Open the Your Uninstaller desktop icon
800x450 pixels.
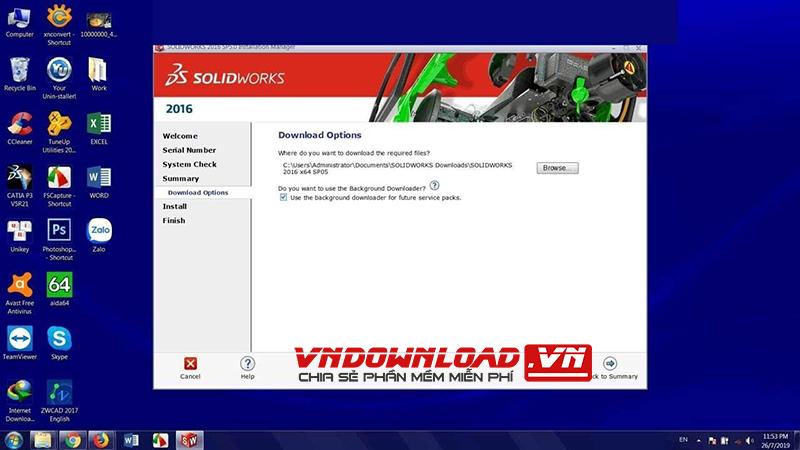tap(59, 78)
